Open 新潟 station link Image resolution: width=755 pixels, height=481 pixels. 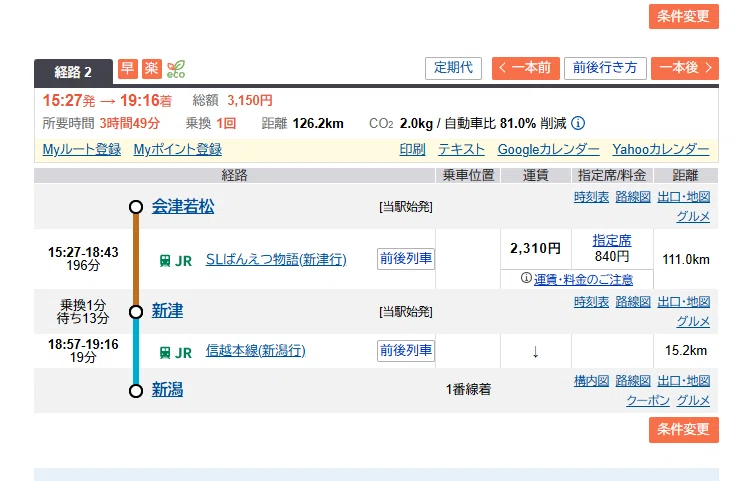click(x=168, y=390)
